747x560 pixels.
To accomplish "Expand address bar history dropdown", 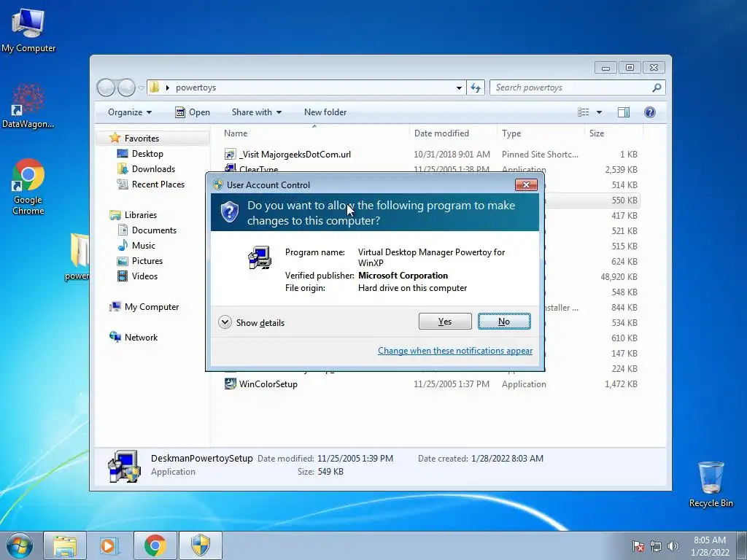I will pyautogui.click(x=459, y=87).
